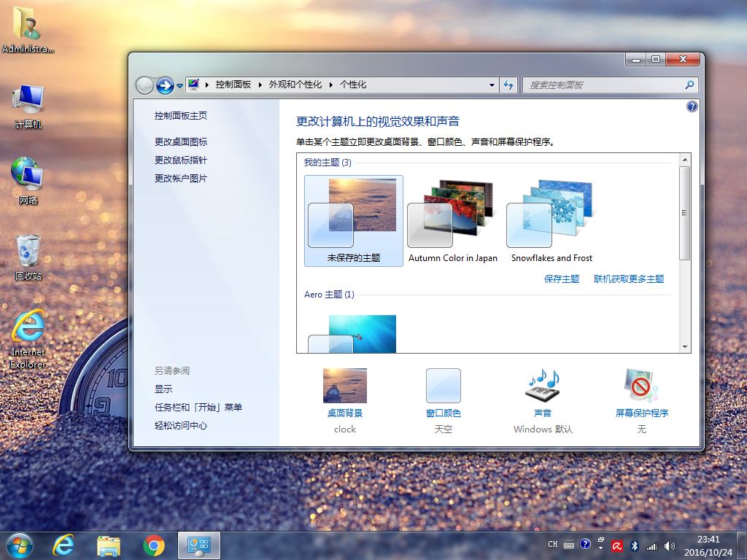The width and height of the screenshot is (747, 560).
Task: Click the 联机获取更多主题 link
Action: click(x=629, y=279)
